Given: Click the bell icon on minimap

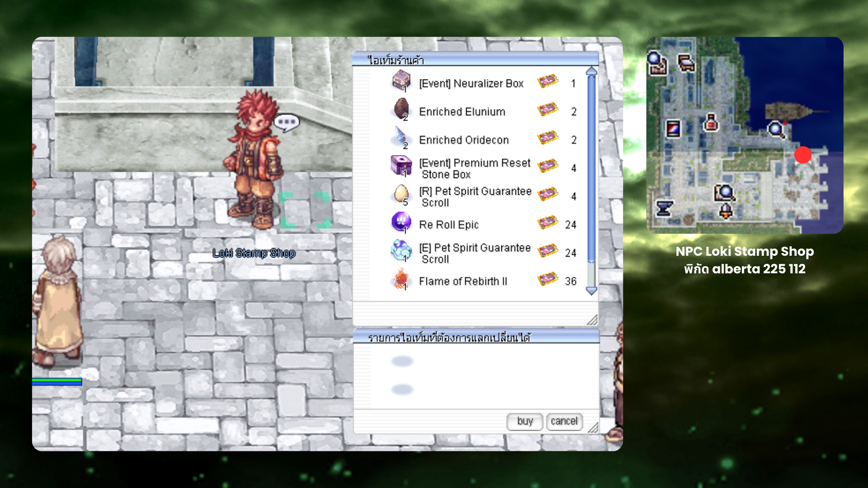Looking at the screenshot, I should [x=726, y=211].
